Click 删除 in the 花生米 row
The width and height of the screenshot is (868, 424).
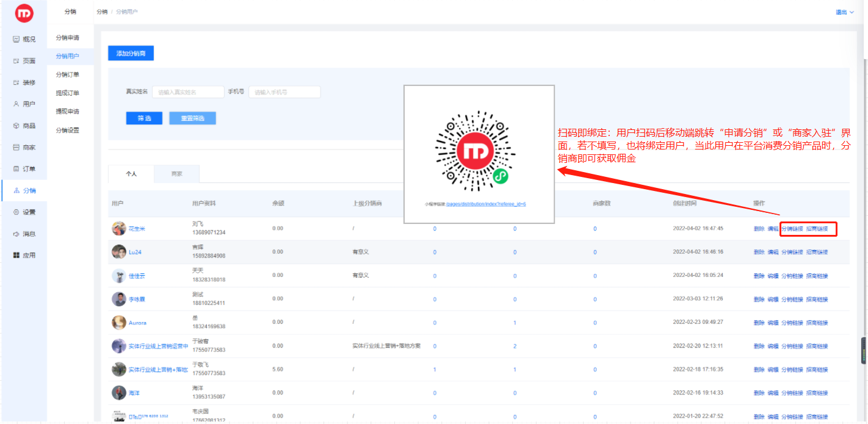tap(759, 229)
